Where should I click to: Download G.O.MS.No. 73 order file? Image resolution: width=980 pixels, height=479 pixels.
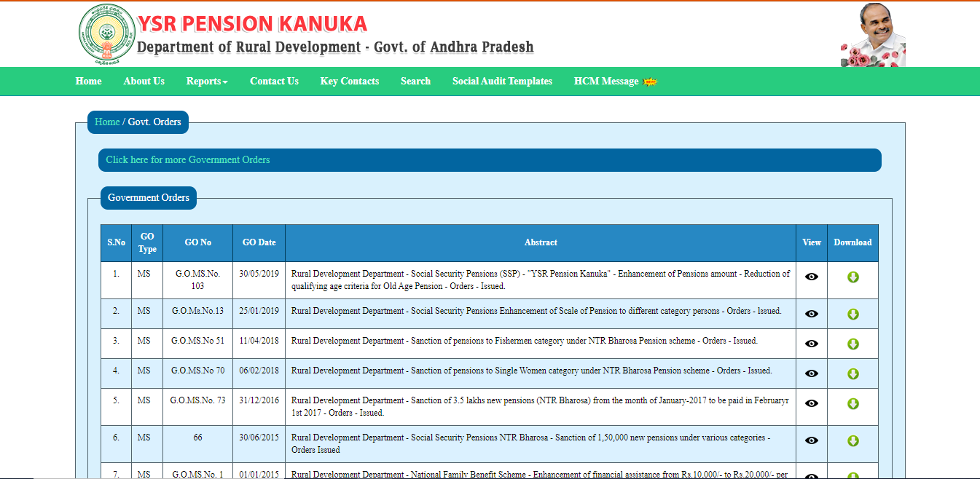pyautogui.click(x=853, y=403)
